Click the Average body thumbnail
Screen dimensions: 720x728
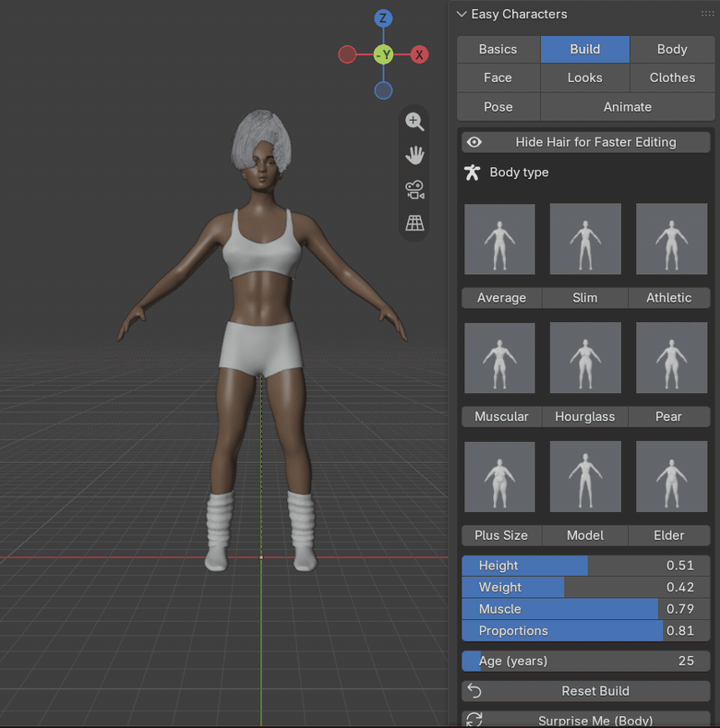[499, 239]
